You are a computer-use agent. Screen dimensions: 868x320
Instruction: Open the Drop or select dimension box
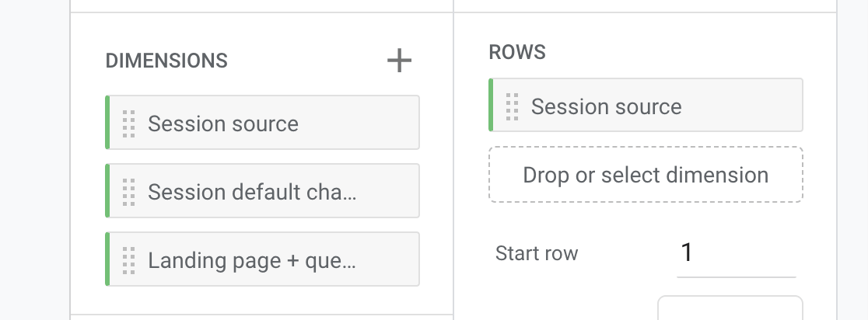(646, 175)
